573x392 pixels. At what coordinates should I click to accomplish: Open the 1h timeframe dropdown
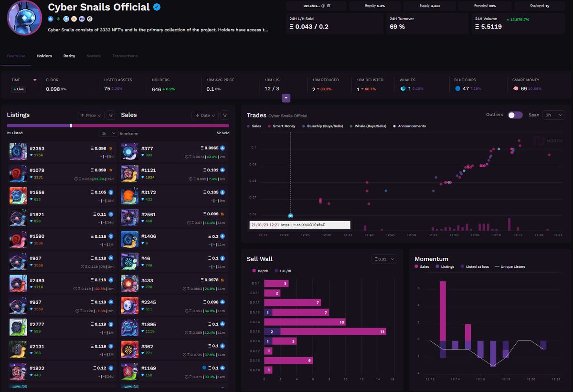108,133
